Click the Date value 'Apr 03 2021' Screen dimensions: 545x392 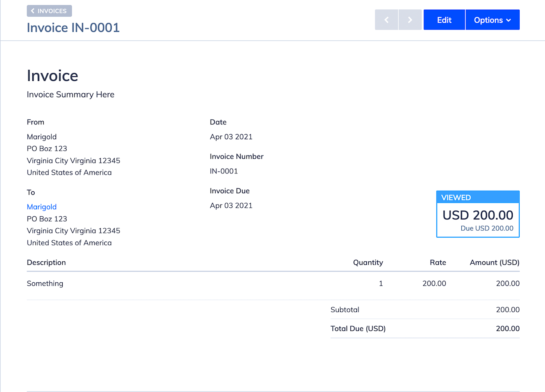(x=231, y=137)
